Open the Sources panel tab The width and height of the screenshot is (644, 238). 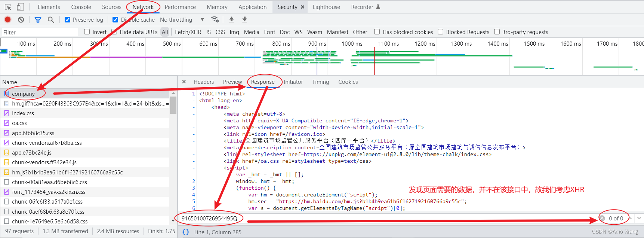pos(112,7)
